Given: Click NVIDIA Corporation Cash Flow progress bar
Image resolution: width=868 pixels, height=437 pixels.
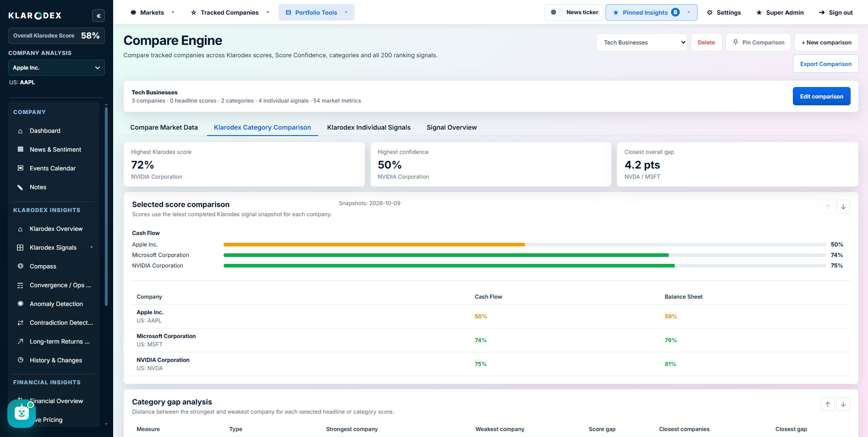Looking at the screenshot, I should click(525, 266).
